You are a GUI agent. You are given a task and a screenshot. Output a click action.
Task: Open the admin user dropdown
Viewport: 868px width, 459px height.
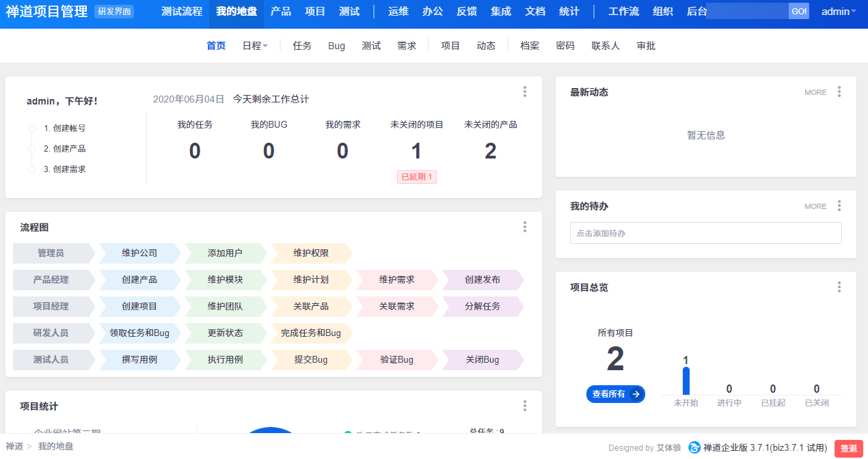(838, 12)
